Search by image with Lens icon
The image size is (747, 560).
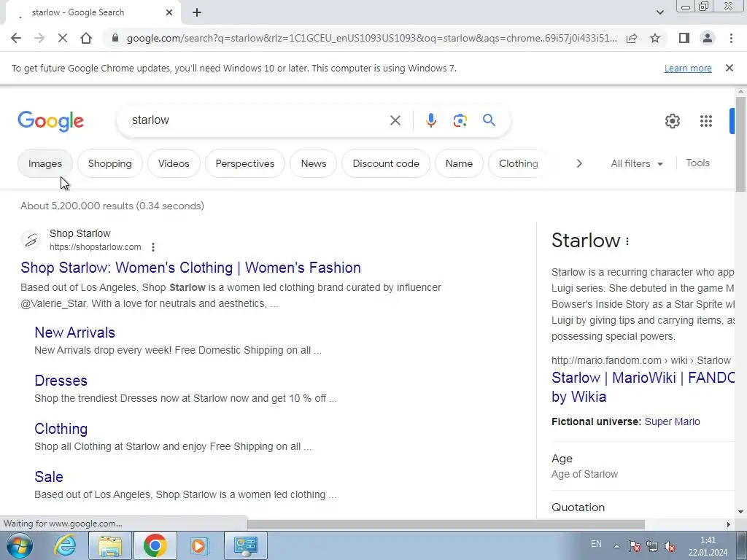click(x=460, y=120)
